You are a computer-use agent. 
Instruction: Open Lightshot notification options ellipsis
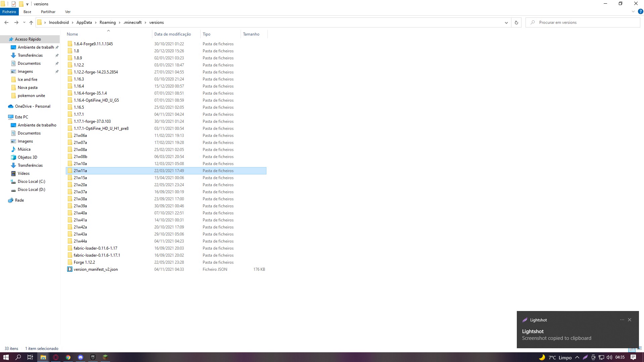point(622,320)
